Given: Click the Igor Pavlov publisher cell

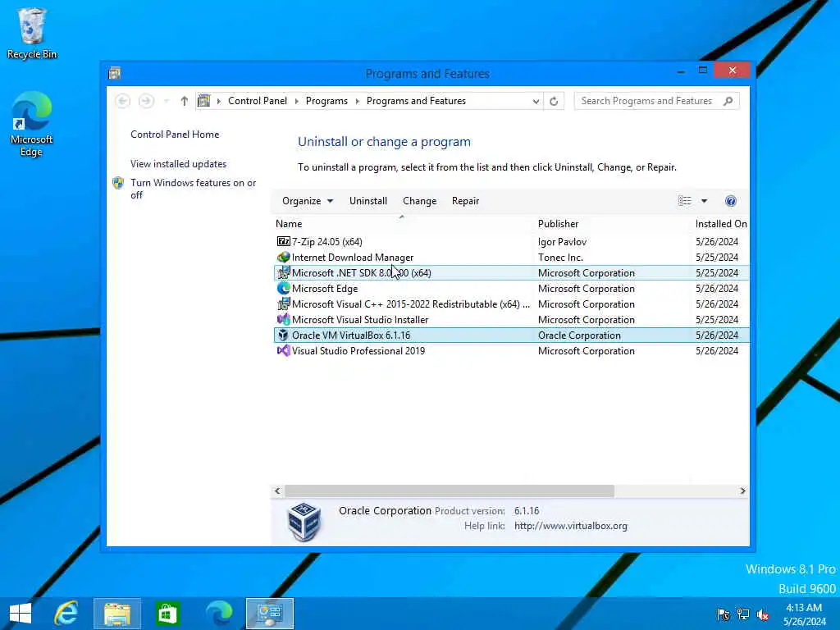Looking at the screenshot, I should pyautogui.click(x=562, y=242).
